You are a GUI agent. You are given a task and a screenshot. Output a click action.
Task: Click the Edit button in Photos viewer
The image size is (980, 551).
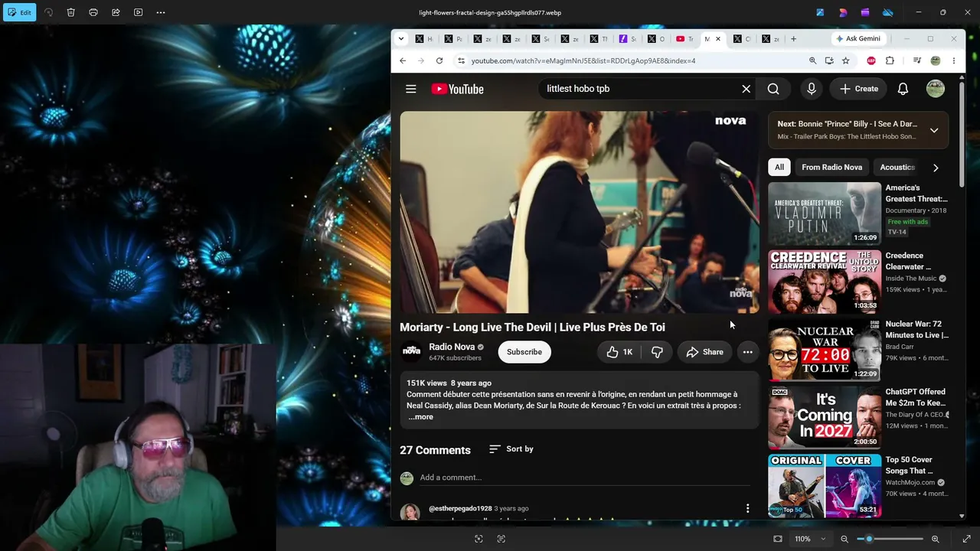click(19, 12)
